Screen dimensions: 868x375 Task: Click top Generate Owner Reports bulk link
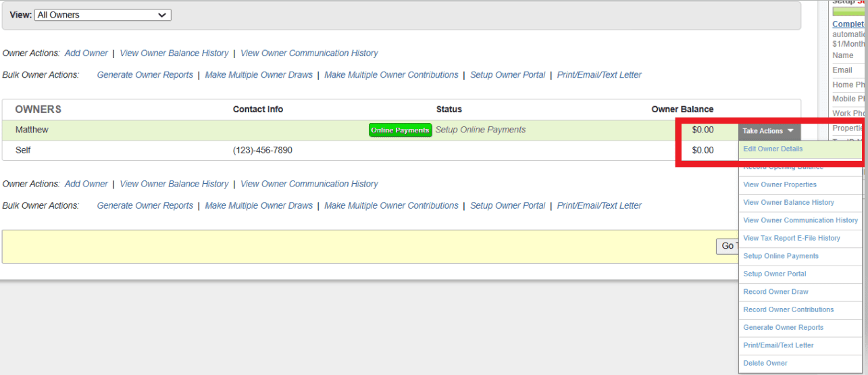click(x=145, y=75)
